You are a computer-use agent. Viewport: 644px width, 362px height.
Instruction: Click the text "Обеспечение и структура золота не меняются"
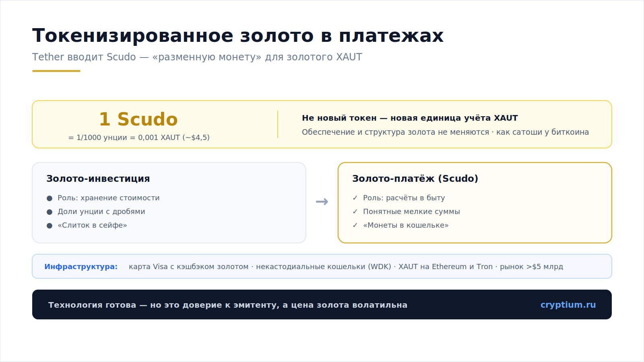point(395,132)
